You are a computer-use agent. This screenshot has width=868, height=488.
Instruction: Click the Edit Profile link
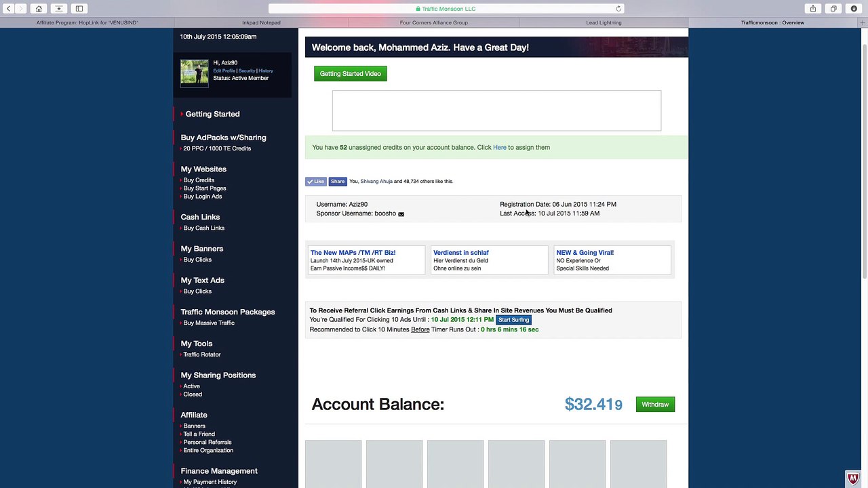pos(224,70)
